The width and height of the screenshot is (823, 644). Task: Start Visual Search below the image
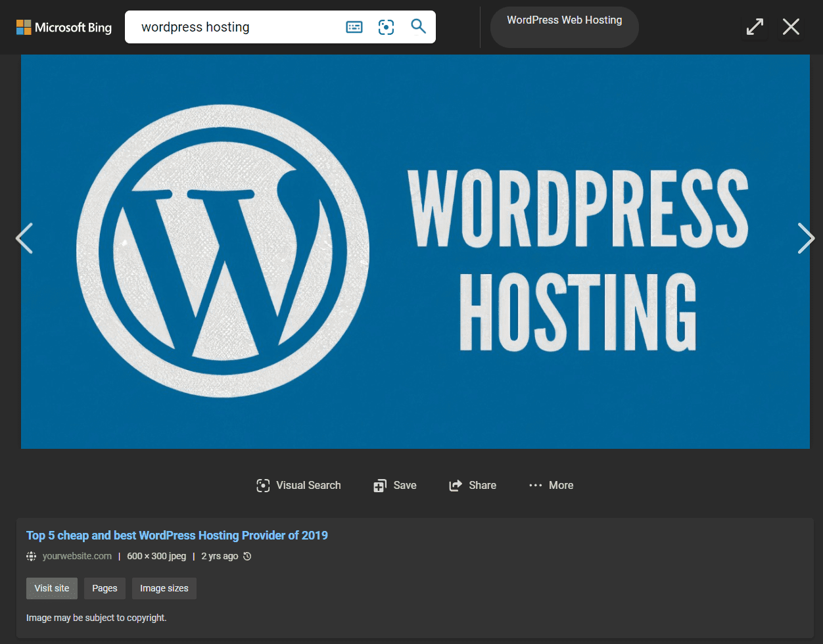299,486
